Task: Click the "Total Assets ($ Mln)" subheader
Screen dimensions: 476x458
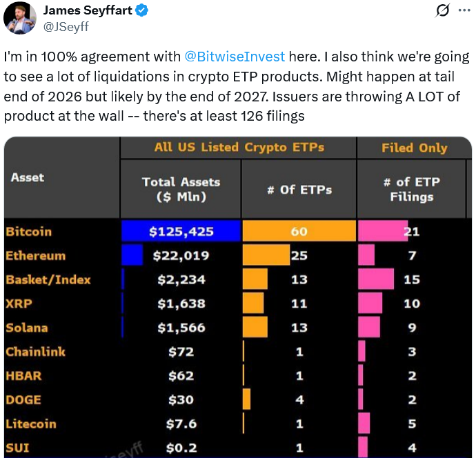Action: (x=181, y=189)
